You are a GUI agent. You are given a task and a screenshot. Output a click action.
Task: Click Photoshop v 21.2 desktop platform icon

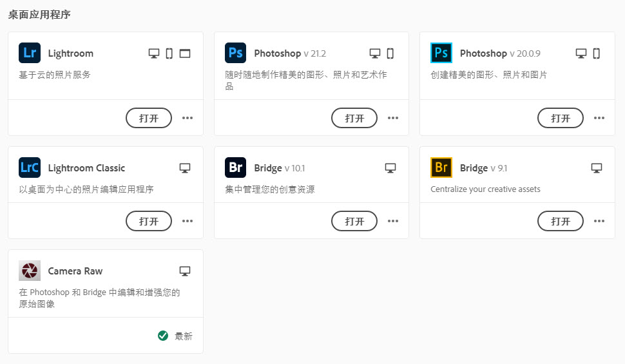(x=375, y=53)
